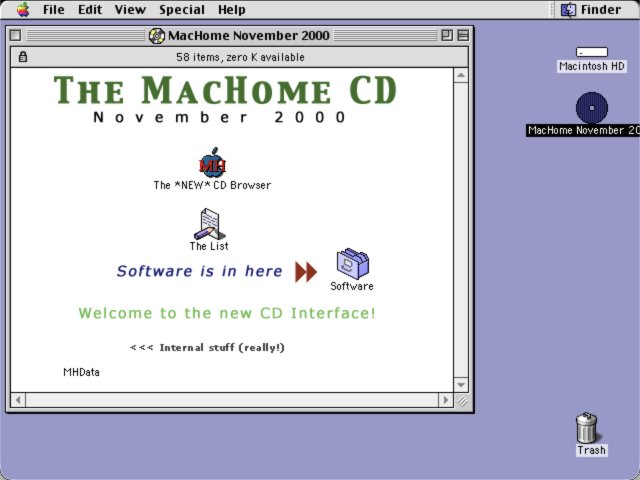This screenshot has width=640, height=480.
Task: Click the 'The MacHome CD' title graphic
Action: [x=225, y=90]
